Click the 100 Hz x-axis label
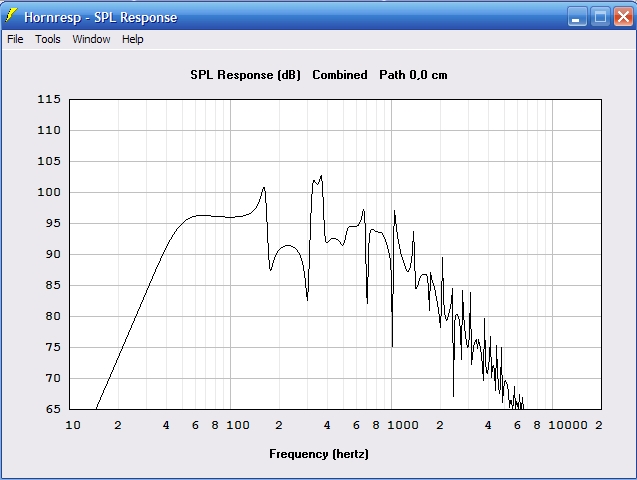The height and width of the screenshot is (480, 637). point(238,425)
